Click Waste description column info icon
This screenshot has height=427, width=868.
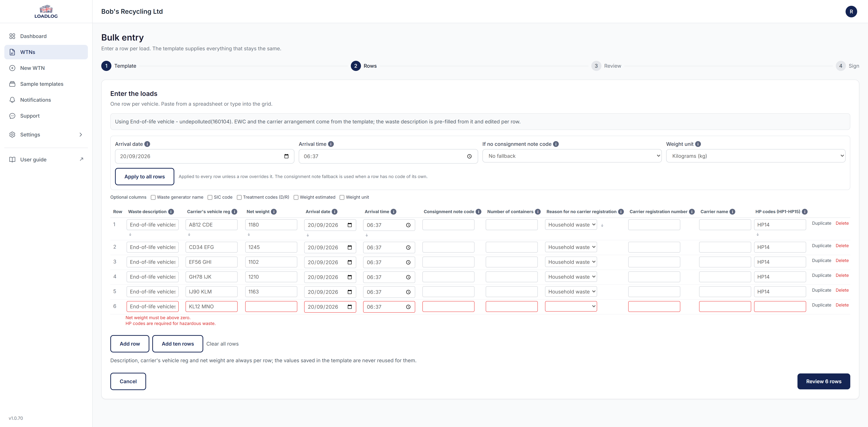point(171,212)
